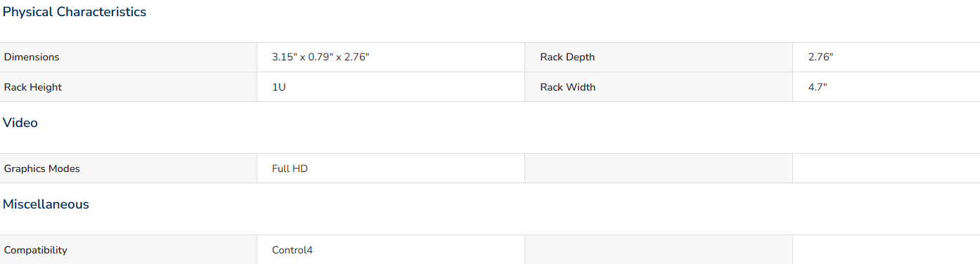This screenshot has height=264, width=980.
Task: Select the 4.7" rack width value
Action: [818, 87]
